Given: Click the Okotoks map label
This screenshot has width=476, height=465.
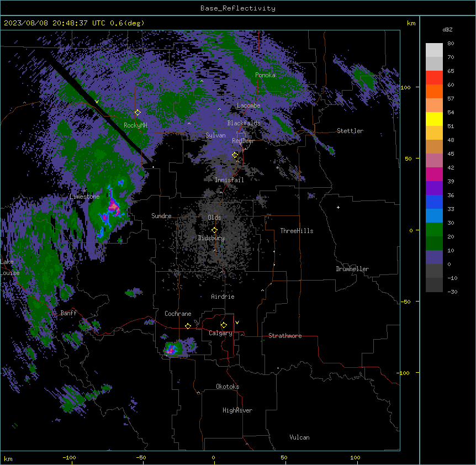Looking at the screenshot, I should click(228, 387).
